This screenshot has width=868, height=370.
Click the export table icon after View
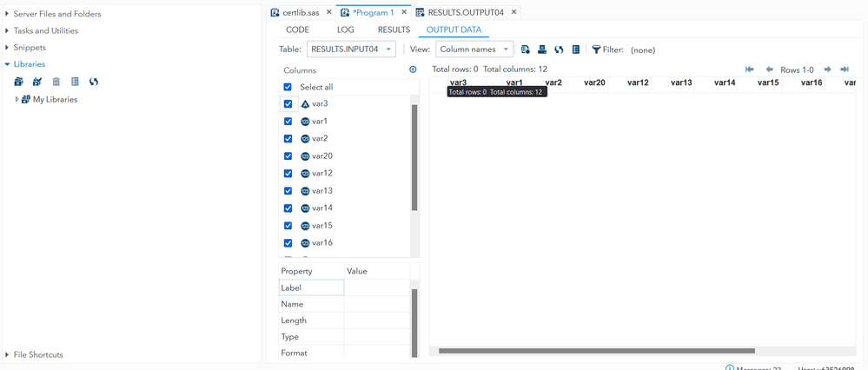(526, 50)
